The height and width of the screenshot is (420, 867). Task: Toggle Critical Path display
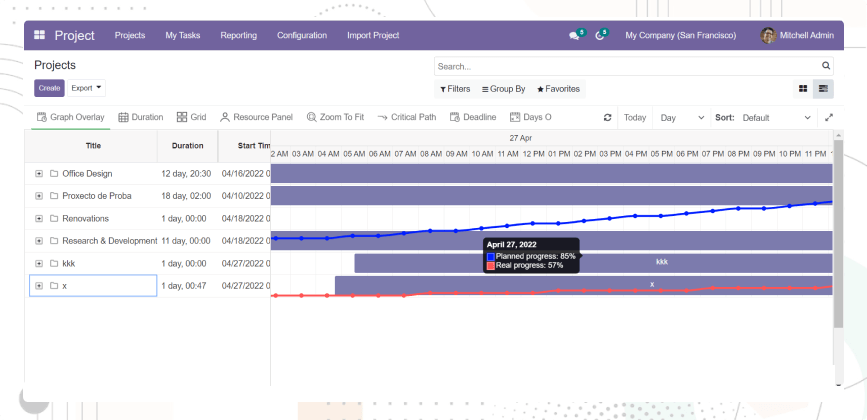pyautogui.click(x=406, y=117)
